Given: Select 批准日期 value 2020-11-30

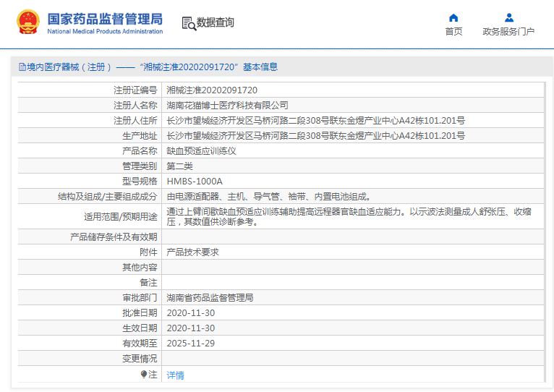Looking at the screenshot, I should click(191, 313).
